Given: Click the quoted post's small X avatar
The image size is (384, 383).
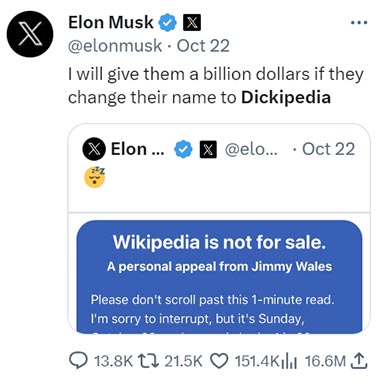Looking at the screenshot, I should (x=94, y=149).
